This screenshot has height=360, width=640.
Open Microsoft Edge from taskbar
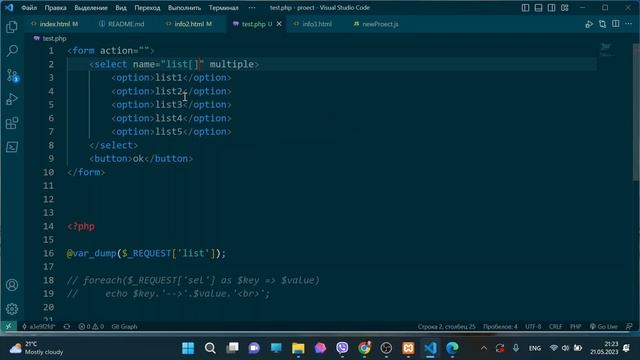click(x=452, y=348)
